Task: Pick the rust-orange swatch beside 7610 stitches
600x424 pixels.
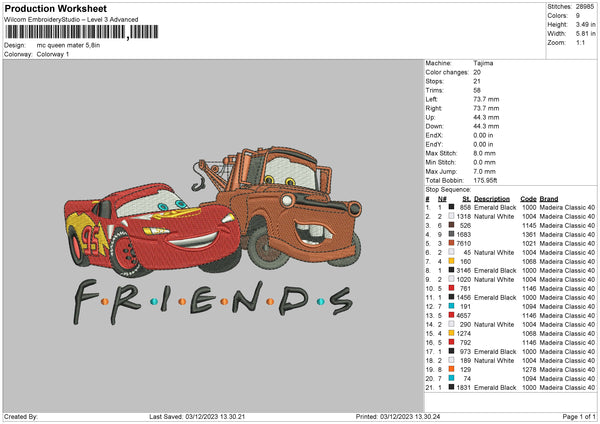Action: pos(452,243)
